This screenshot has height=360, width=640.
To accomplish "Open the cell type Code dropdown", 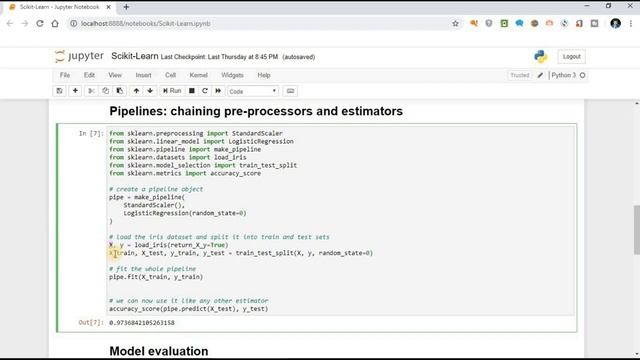I will (x=253, y=91).
